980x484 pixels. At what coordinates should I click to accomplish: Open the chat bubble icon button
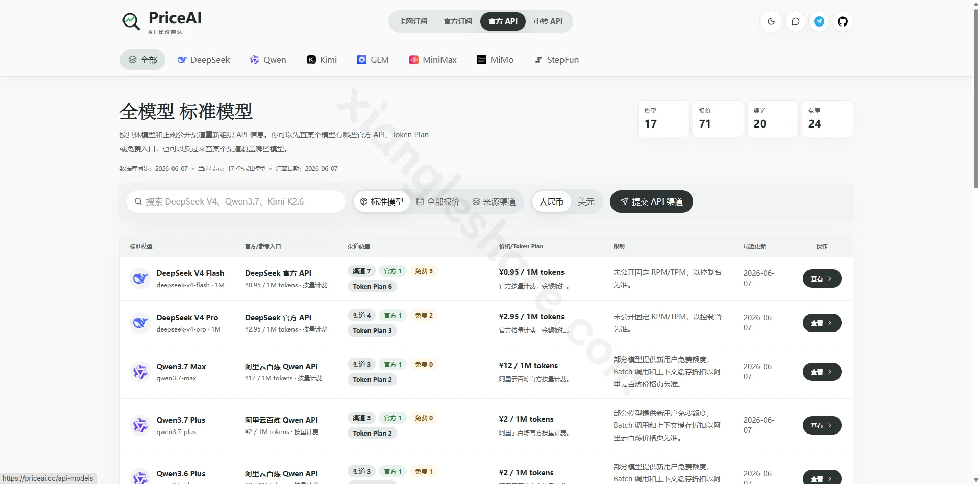[x=796, y=21]
